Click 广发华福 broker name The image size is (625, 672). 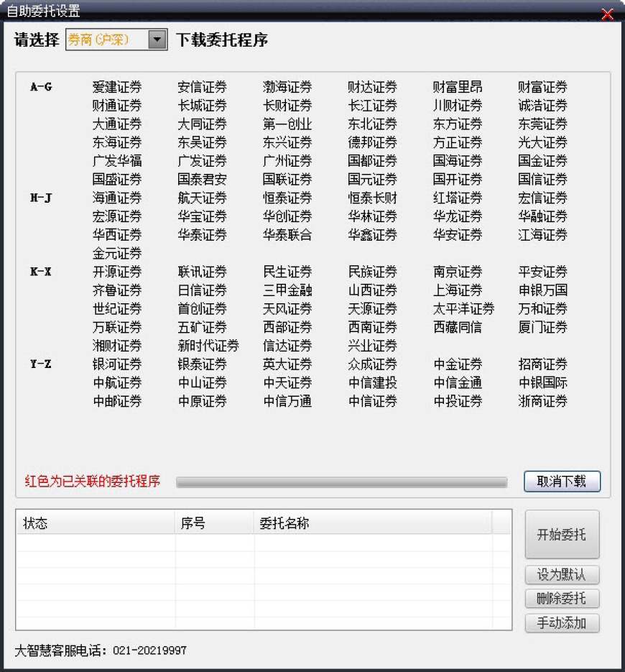(x=117, y=161)
